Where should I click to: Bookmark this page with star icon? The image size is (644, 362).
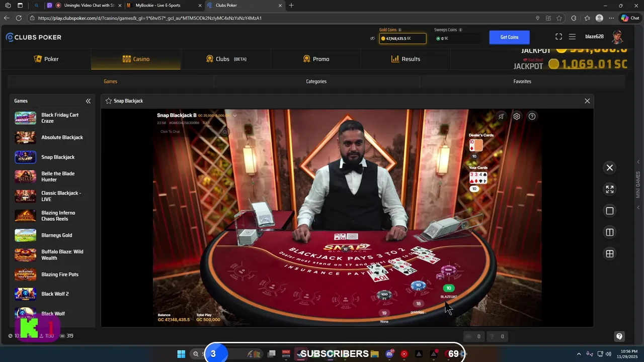click(x=559, y=18)
